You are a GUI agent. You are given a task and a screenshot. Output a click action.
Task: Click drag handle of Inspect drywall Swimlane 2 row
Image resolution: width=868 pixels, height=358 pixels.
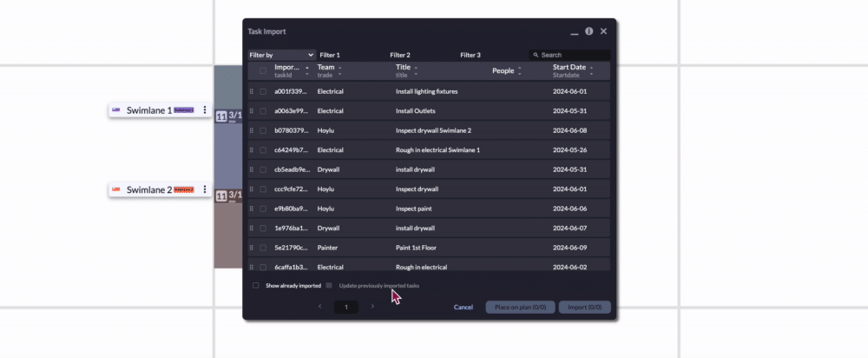tap(252, 130)
